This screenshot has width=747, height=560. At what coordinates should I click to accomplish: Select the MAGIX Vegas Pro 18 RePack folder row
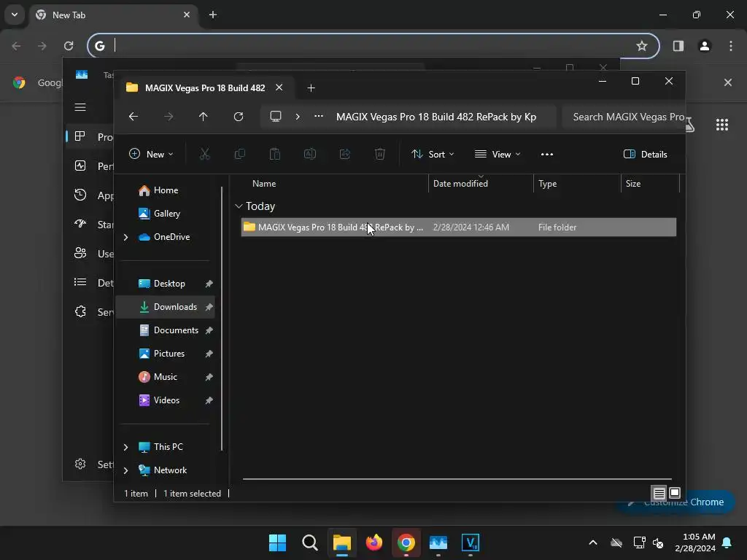[x=458, y=227]
